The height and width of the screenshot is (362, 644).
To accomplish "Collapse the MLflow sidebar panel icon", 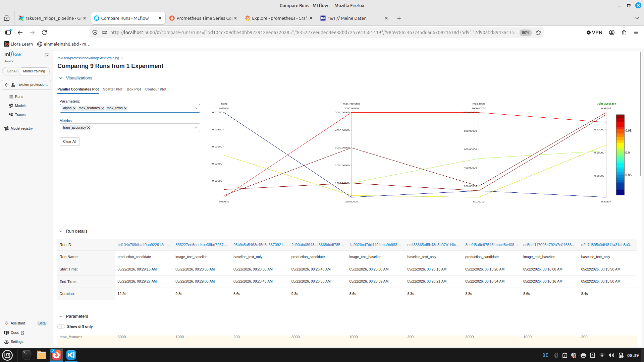I will click(x=47, y=55).
